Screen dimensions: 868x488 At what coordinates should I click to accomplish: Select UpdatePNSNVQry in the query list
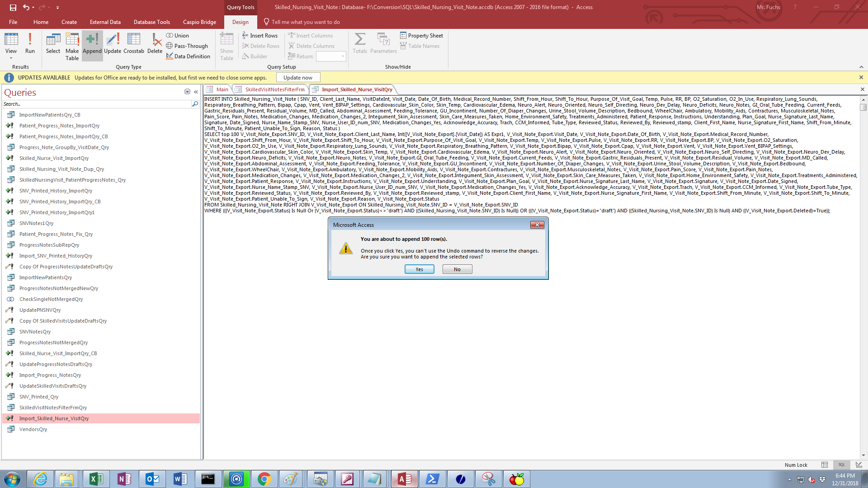click(x=101, y=310)
